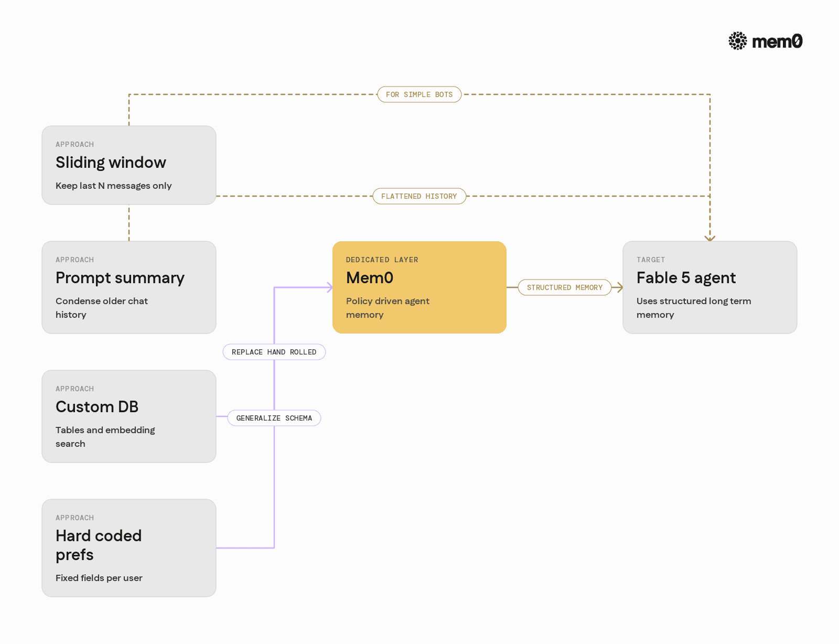Select the Custom DB approach card
The height and width of the screenshot is (644, 839).
[x=129, y=416]
